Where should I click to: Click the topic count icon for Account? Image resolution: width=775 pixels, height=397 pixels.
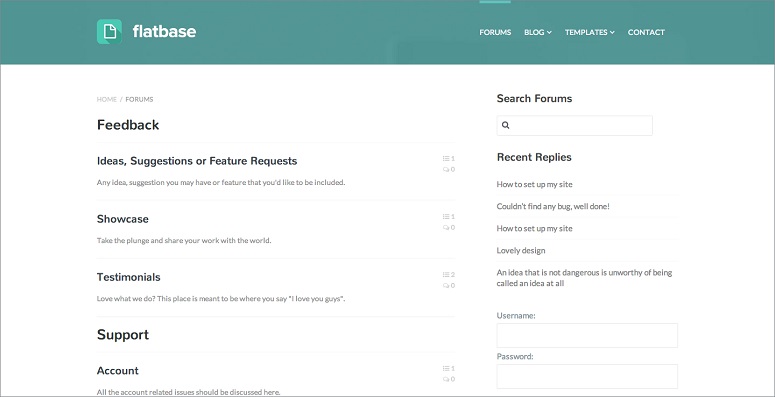tap(446, 368)
